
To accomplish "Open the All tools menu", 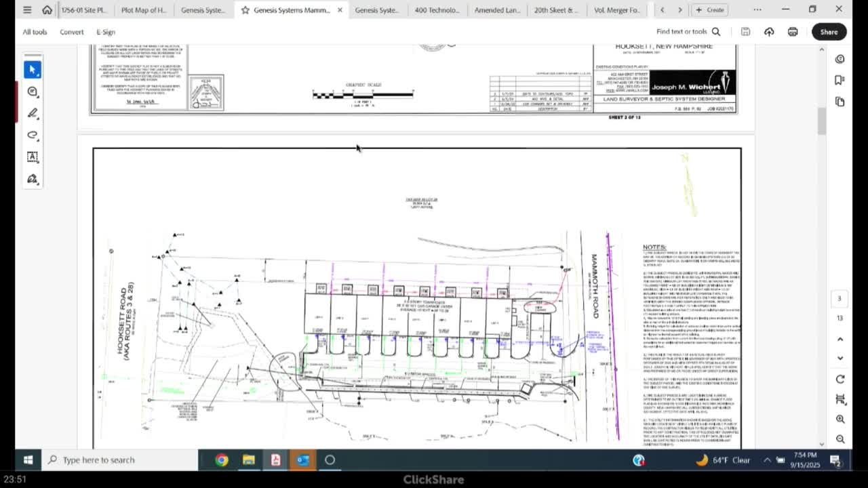I will click(35, 32).
